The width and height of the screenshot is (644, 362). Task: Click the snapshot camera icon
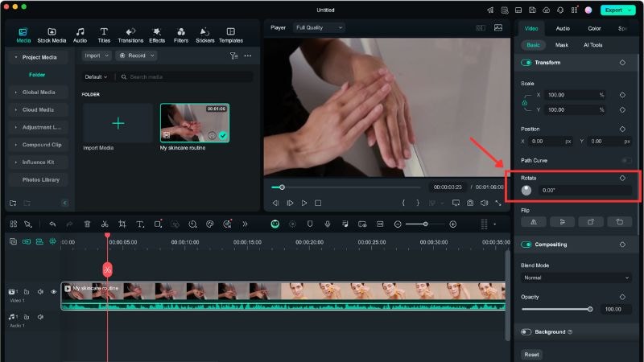[470, 204]
